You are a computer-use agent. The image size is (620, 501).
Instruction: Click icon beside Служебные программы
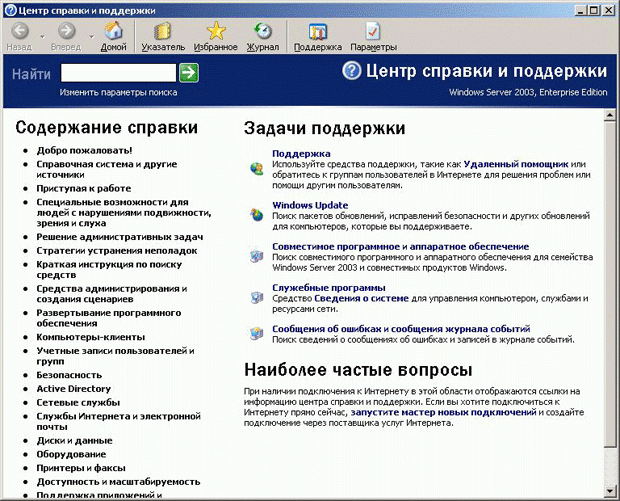[x=257, y=297]
